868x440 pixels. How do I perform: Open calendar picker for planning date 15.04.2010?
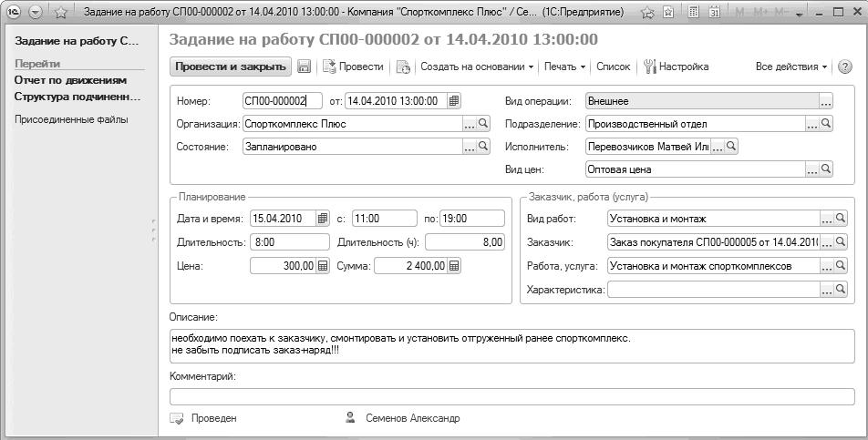point(323,219)
